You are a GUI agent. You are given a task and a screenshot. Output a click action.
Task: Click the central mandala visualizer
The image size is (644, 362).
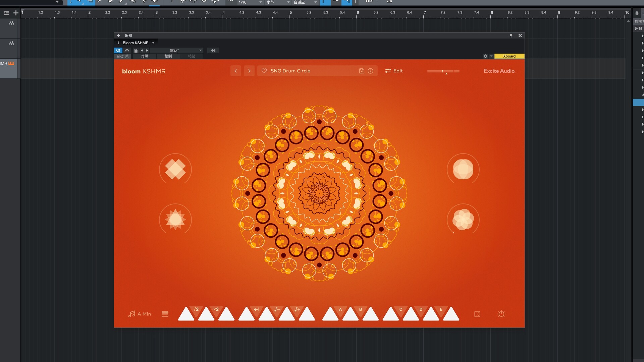319,193
